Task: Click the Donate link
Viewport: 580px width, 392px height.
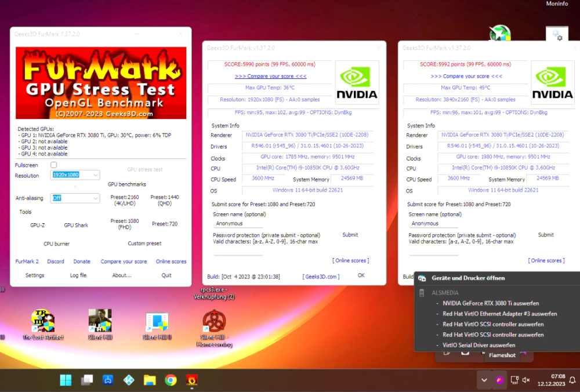Action: [82, 262]
